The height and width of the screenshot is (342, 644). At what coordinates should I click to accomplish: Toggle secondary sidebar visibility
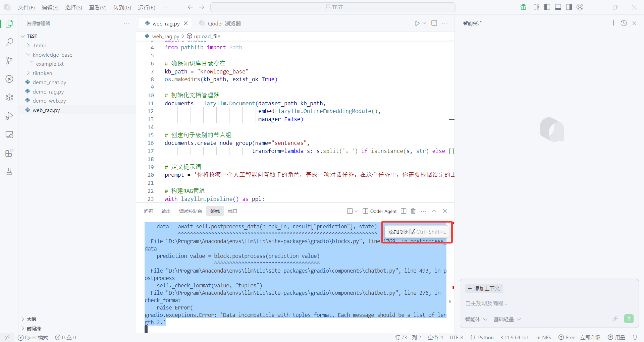pos(569,7)
